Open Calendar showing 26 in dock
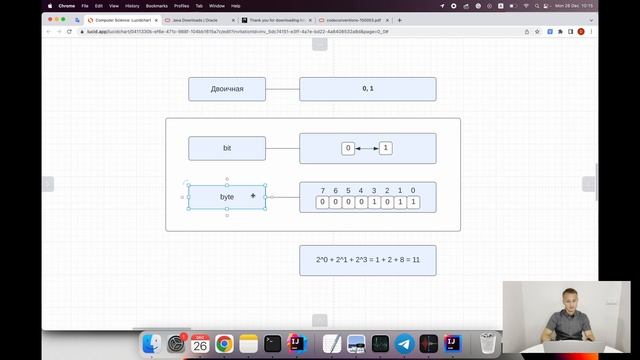The height and width of the screenshot is (360, 640). point(200,344)
